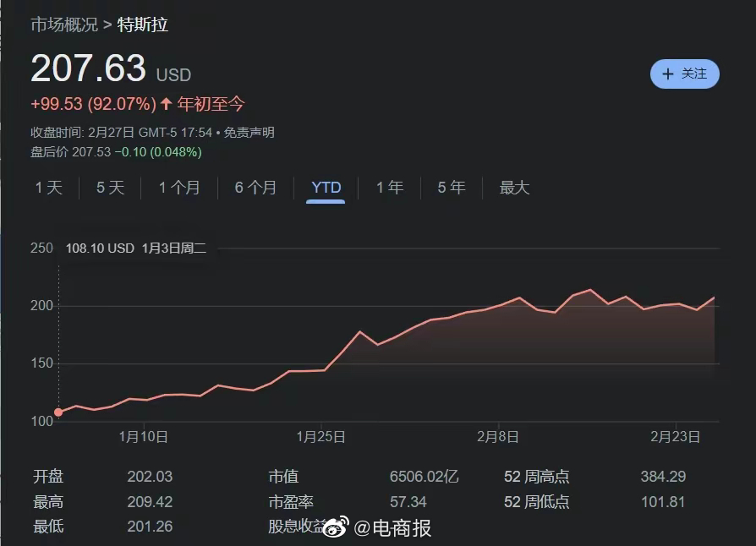Click the 关注 follow button
The width and height of the screenshot is (756, 546).
coord(685,74)
